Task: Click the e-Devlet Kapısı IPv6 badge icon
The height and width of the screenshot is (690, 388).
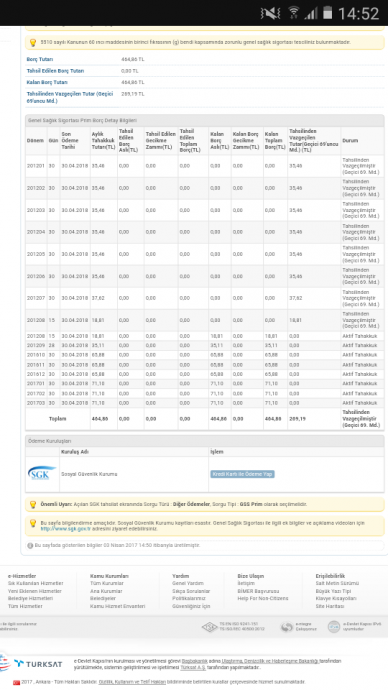Action: click(333, 627)
